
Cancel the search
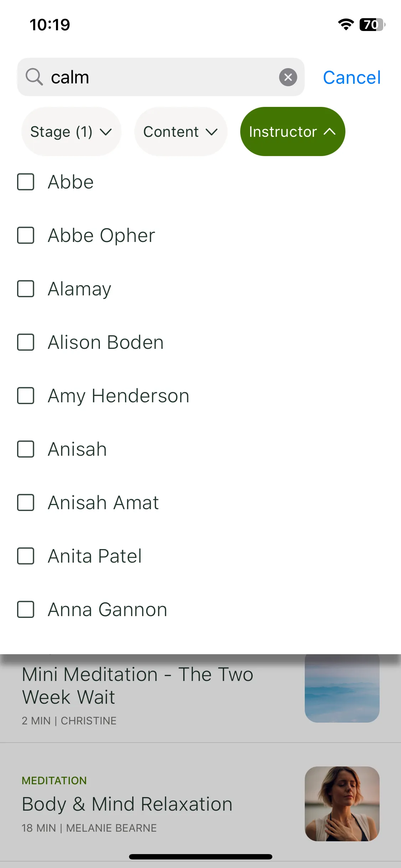[352, 77]
